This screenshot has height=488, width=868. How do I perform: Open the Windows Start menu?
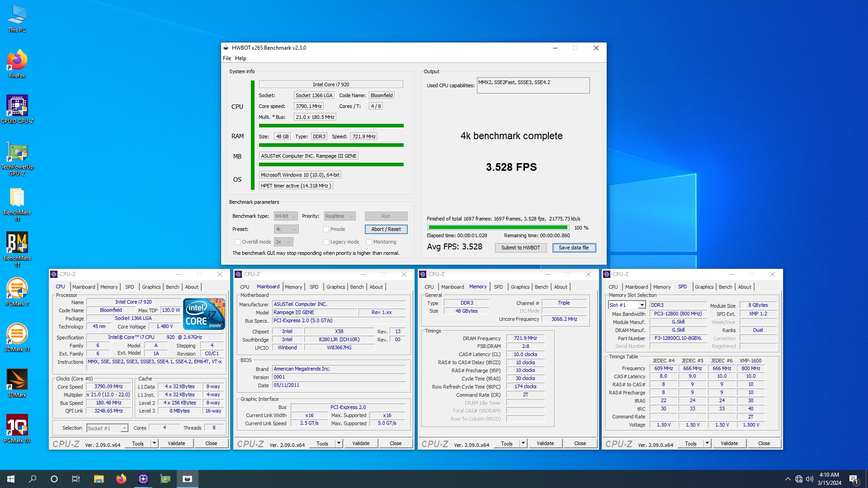[11, 479]
